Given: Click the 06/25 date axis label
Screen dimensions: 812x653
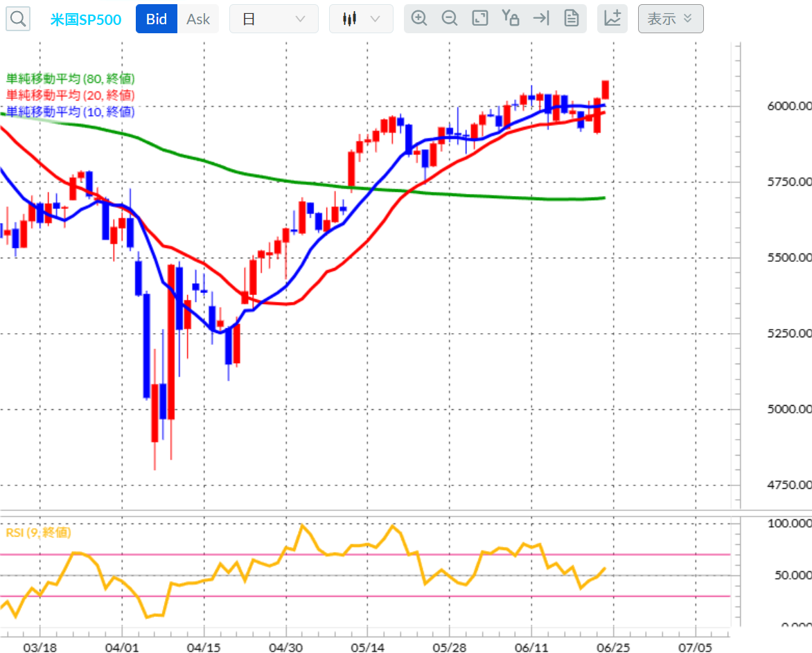Looking at the screenshot, I should (613, 647).
